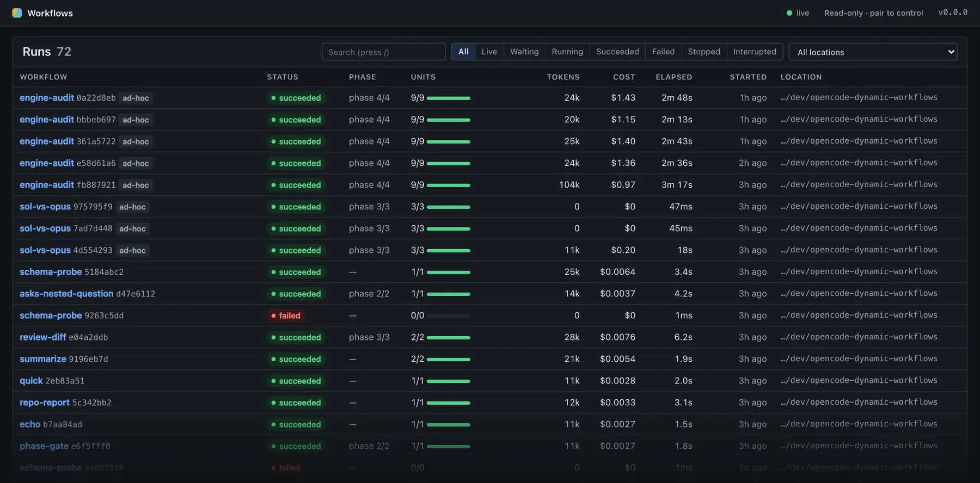Viewport: 980px width, 483px height.
Task: Show only Waiting runs
Action: point(524,52)
